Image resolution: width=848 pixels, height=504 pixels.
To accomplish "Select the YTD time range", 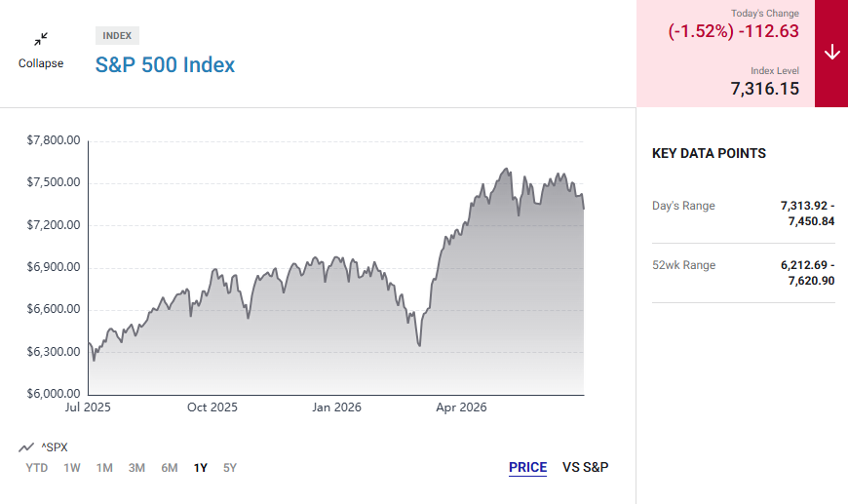I will [x=37, y=468].
